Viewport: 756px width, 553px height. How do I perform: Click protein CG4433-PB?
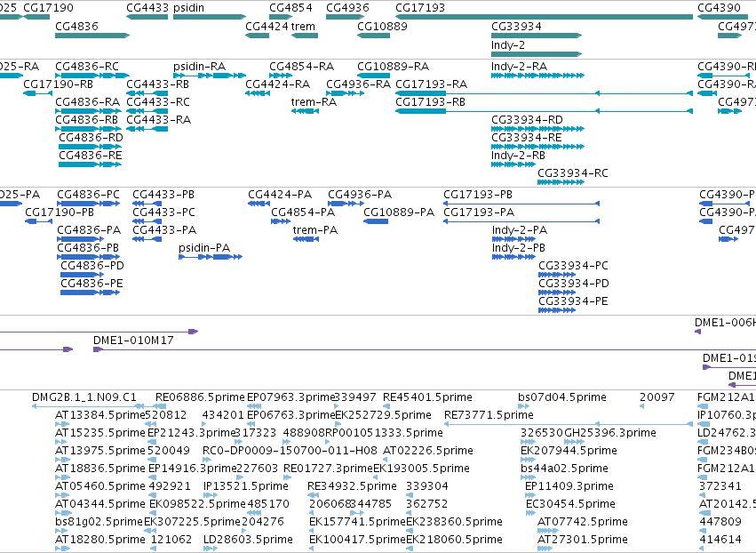[147, 204]
